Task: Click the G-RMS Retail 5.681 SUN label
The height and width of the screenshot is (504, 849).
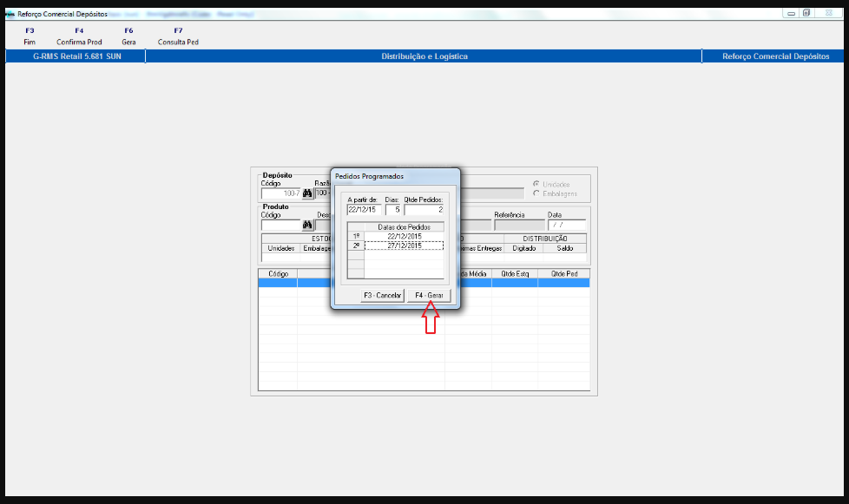Action: [77, 56]
